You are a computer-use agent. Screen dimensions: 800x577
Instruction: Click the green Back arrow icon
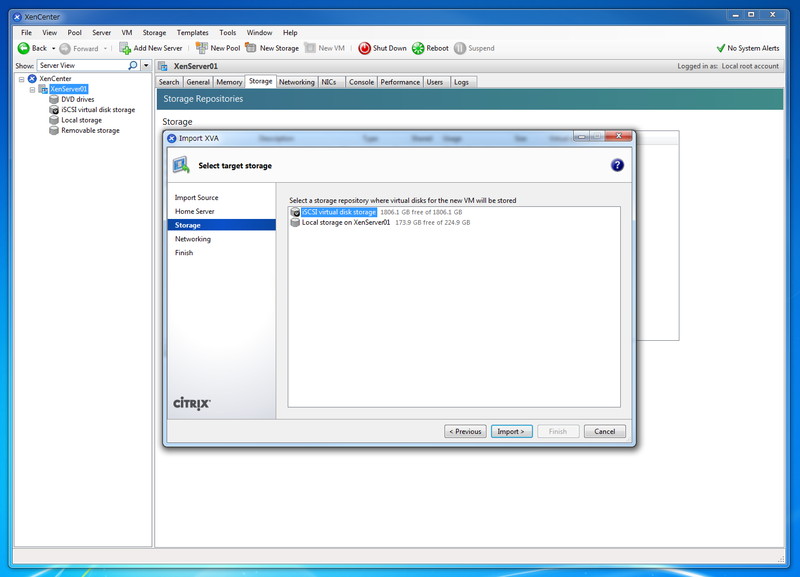[x=23, y=48]
